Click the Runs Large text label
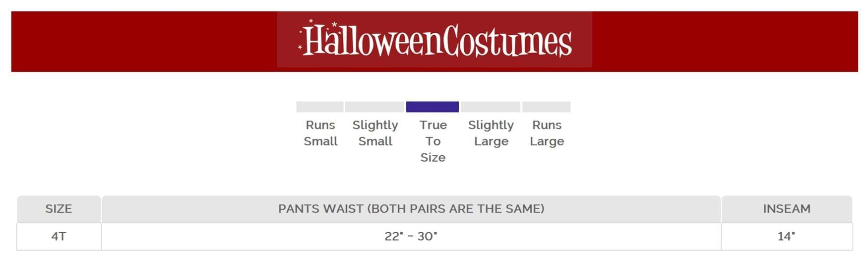The image size is (868, 267). click(547, 133)
